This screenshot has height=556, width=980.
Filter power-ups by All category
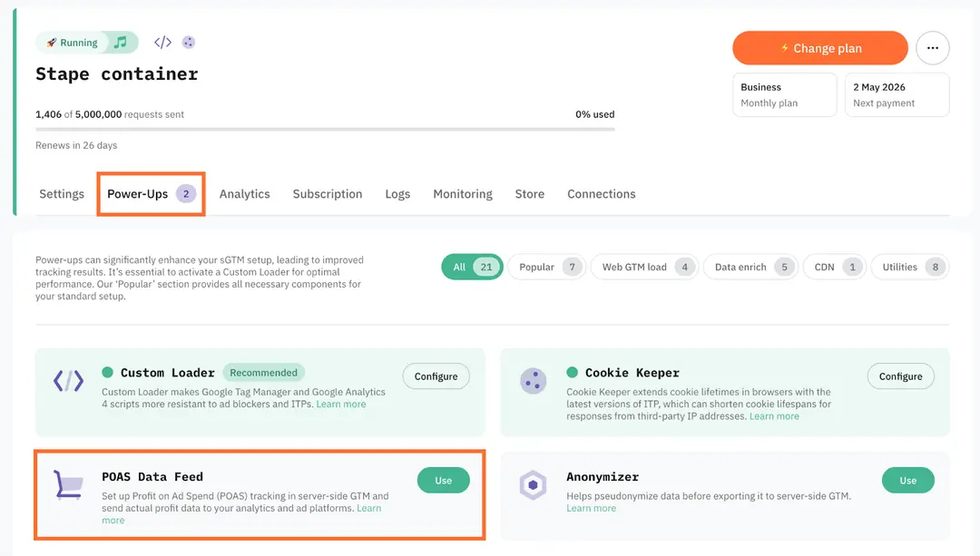pos(472,267)
